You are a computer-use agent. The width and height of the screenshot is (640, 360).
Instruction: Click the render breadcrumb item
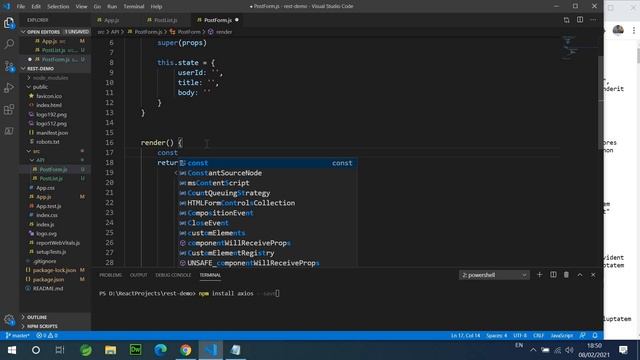point(220,32)
